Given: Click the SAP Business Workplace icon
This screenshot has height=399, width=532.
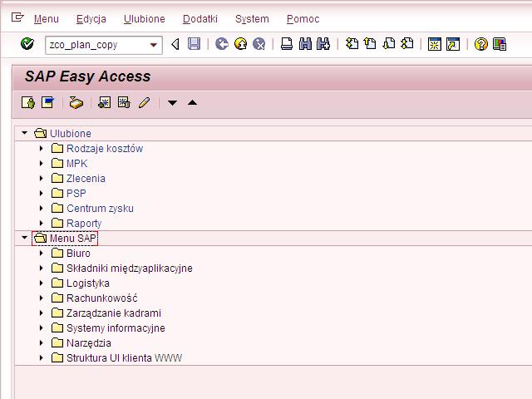Looking at the screenshot, I should tap(76, 102).
